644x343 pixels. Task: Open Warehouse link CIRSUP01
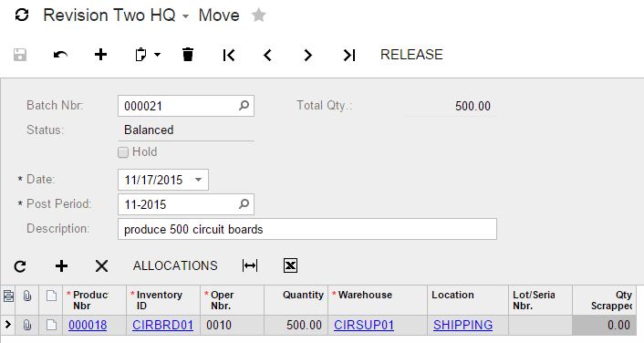363,326
